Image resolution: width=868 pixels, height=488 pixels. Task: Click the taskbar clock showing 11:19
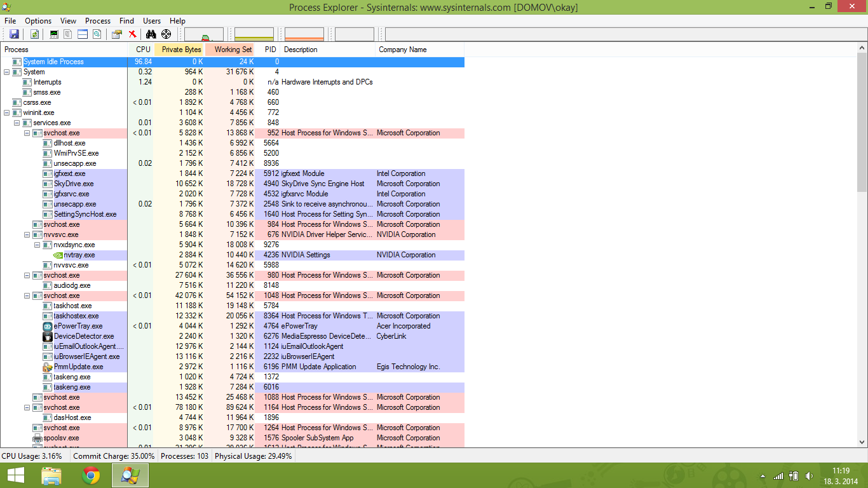(x=842, y=475)
